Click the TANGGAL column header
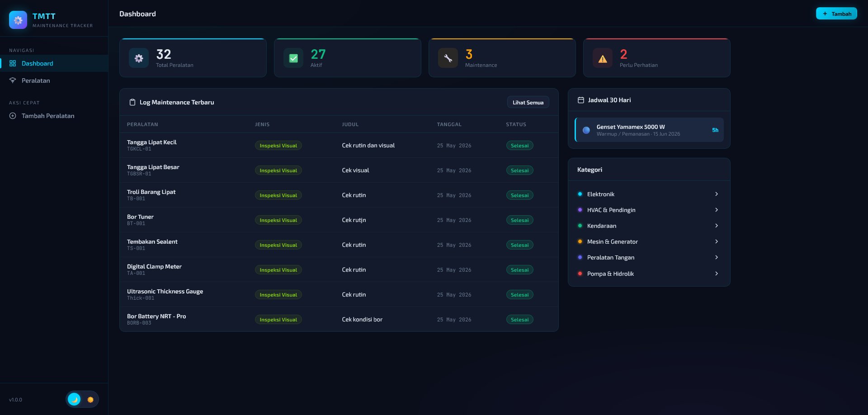The width and height of the screenshot is (868, 415). tap(449, 124)
